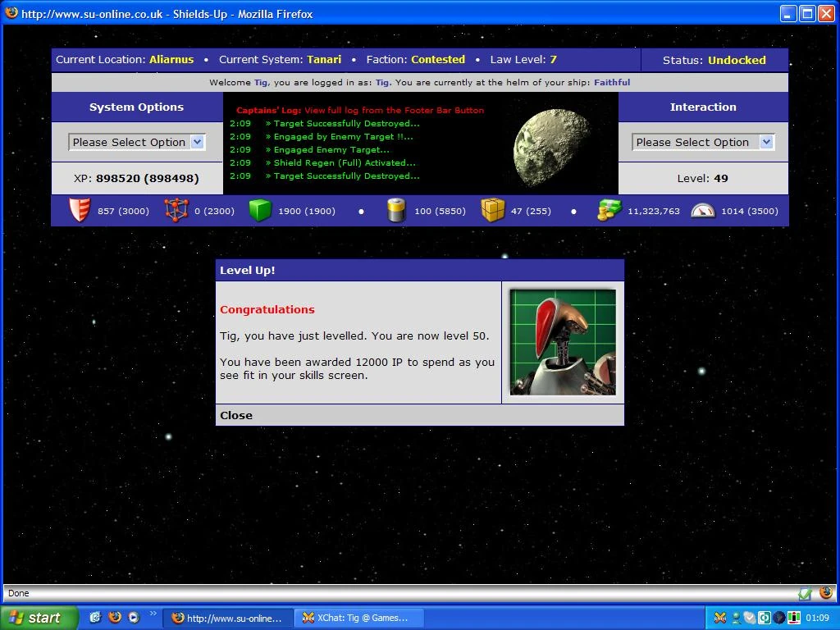Click the XChat system tray icon
Viewport: 840px width, 630px height.
[720, 618]
